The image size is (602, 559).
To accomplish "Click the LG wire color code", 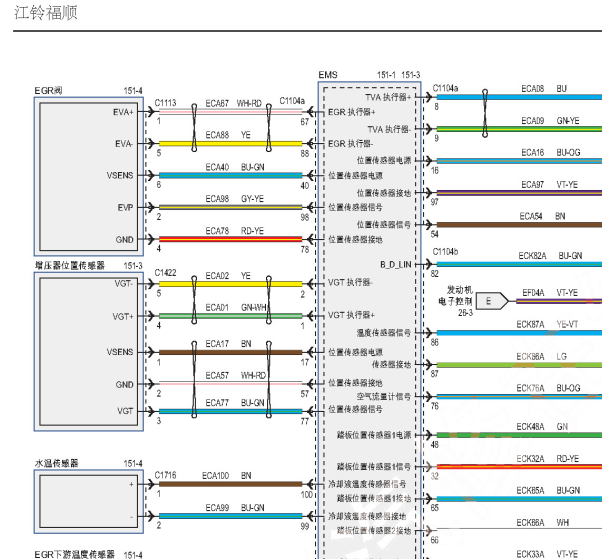I will tap(562, 357).
